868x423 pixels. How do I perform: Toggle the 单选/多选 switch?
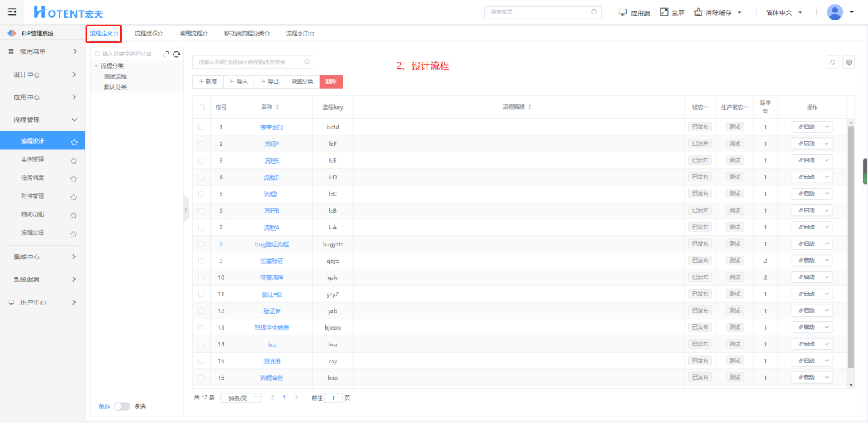coord(122,407)
